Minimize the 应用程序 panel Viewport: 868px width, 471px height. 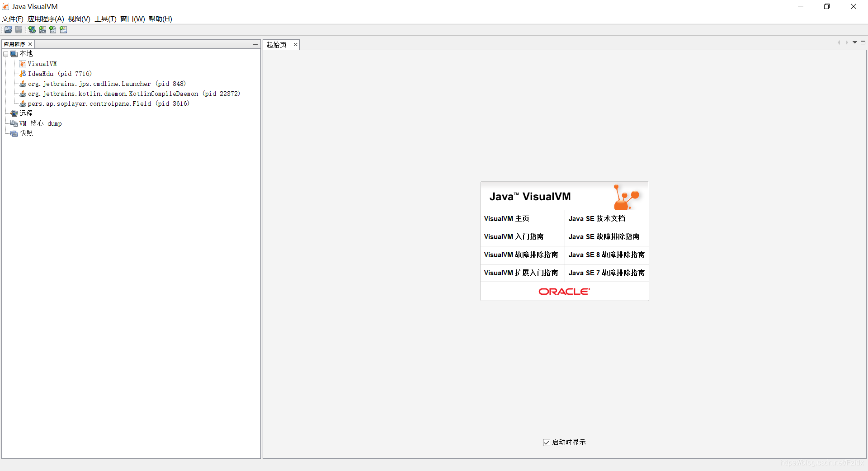(x=255, y=44)
